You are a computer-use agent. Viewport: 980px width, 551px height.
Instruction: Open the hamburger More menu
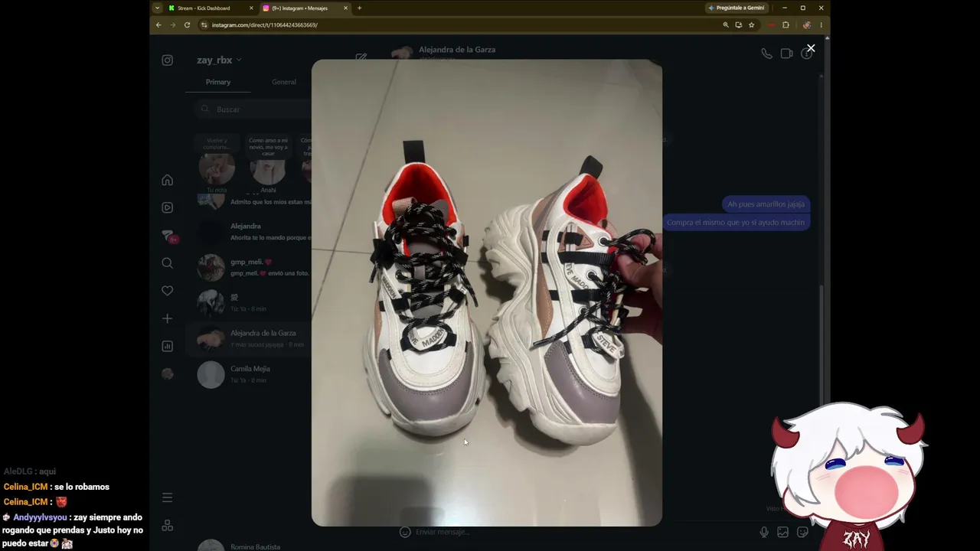[167, 497]
